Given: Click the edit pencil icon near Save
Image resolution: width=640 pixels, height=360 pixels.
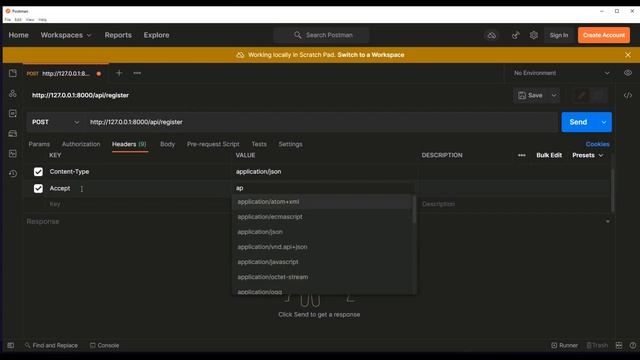Looking at the screenshot, I should pos(581,95).
